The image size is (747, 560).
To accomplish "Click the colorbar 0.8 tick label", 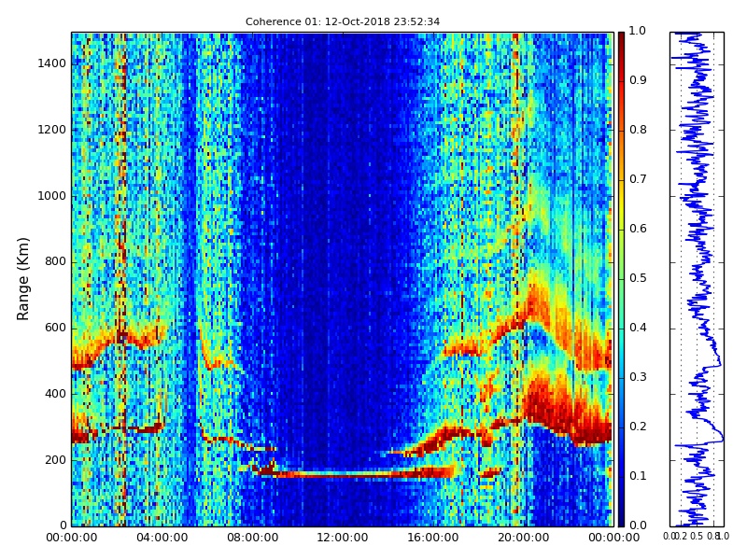I will click(638, 130).
